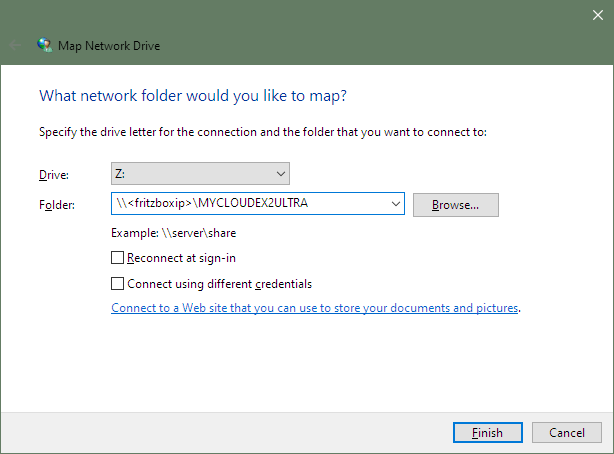The image size is (614, 454).
Task: Click the Folder: label
Action: pyautogui.click(x=57, y=205)
